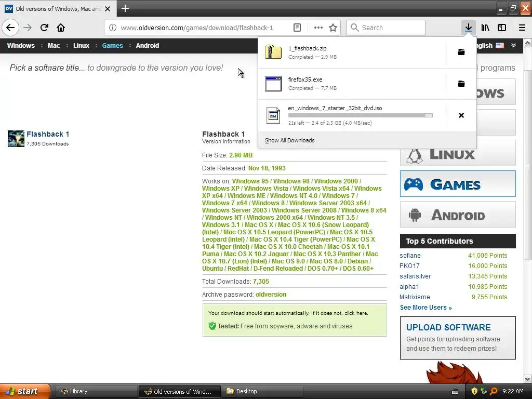Viewport: 532px width, 399px height.
Task: Open contributor Matrixisme profile
Action: tap(415, 297)
